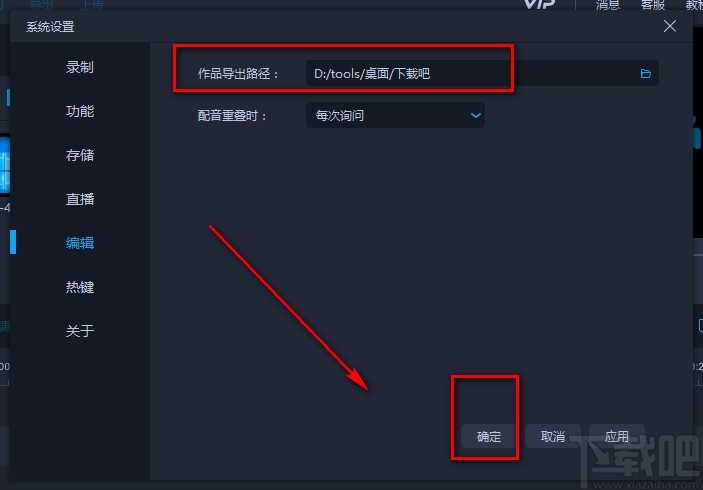The width and height of the screenshot is (703, 490).
Task: Apply changes with the 应用 button
Action: pos(617,436)
